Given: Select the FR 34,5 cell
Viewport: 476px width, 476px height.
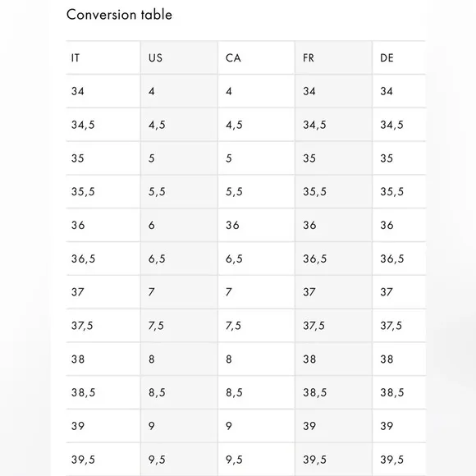Looking at the screenshot, I should [x=333, y=125].
